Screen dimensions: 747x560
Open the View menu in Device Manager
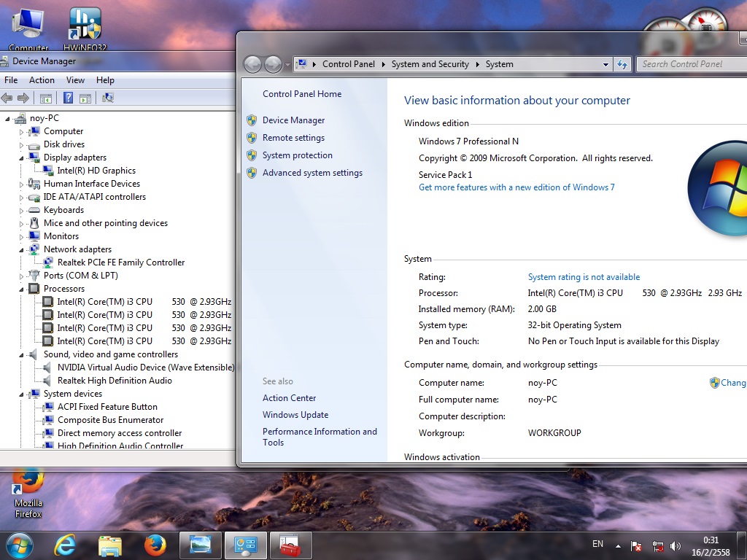click(75, 80)
